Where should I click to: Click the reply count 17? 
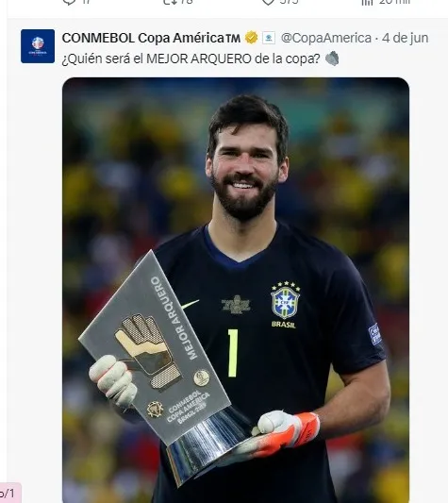click(x=86, y=2)
